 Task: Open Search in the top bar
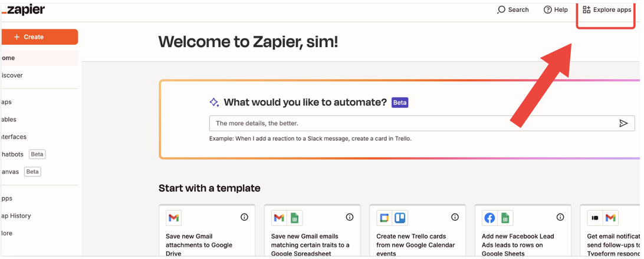coord(513,10)
